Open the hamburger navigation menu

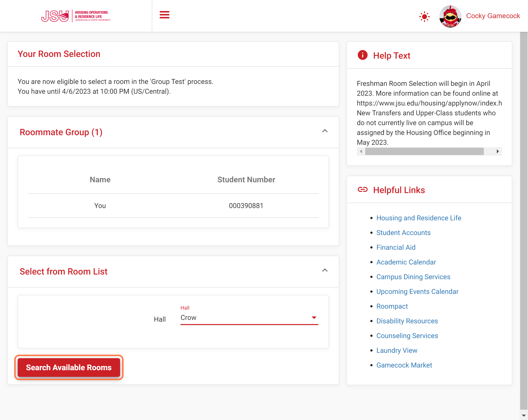164,15
